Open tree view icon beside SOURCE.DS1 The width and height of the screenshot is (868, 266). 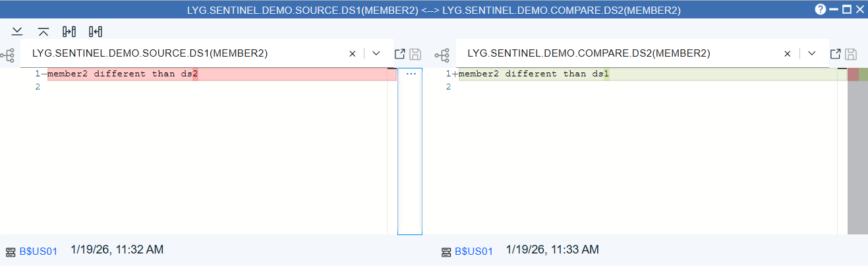(8, 55)
